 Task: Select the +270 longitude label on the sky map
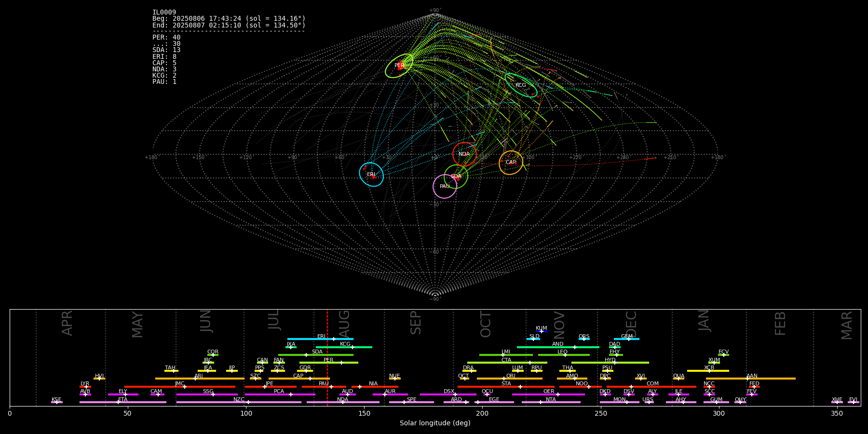pyautogui.click(x=575, y=158)
